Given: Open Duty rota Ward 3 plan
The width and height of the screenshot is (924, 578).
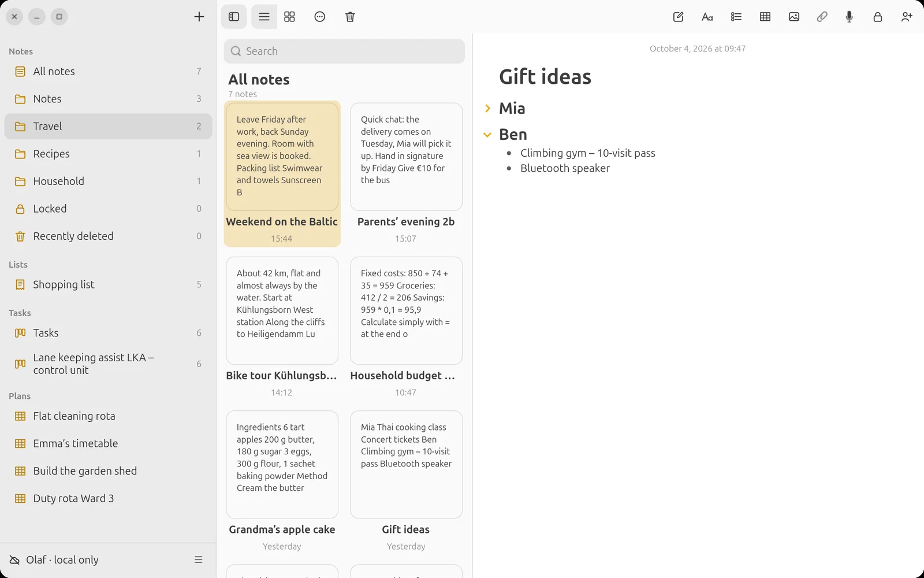Looking at the screenshot, I should [108, 499].
